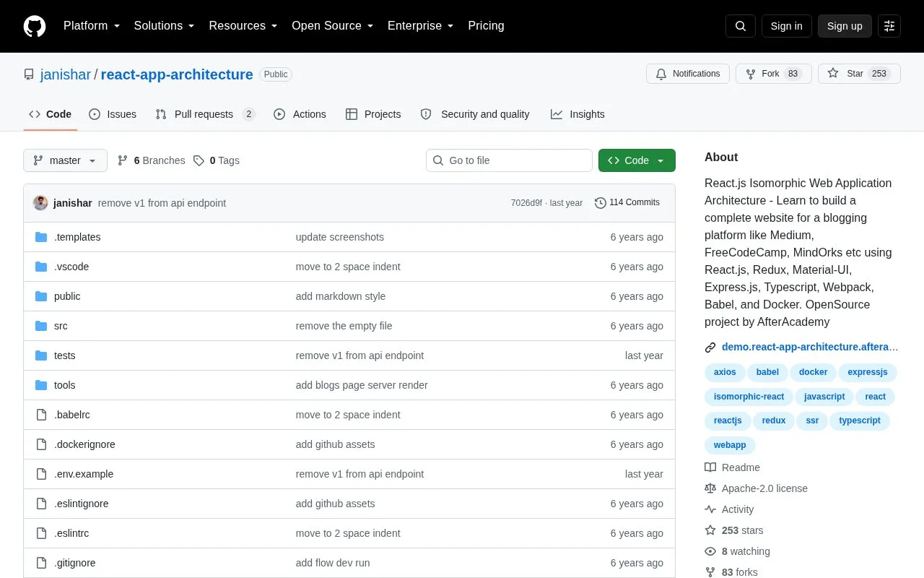Open the appearance settings icon in header

889,26
